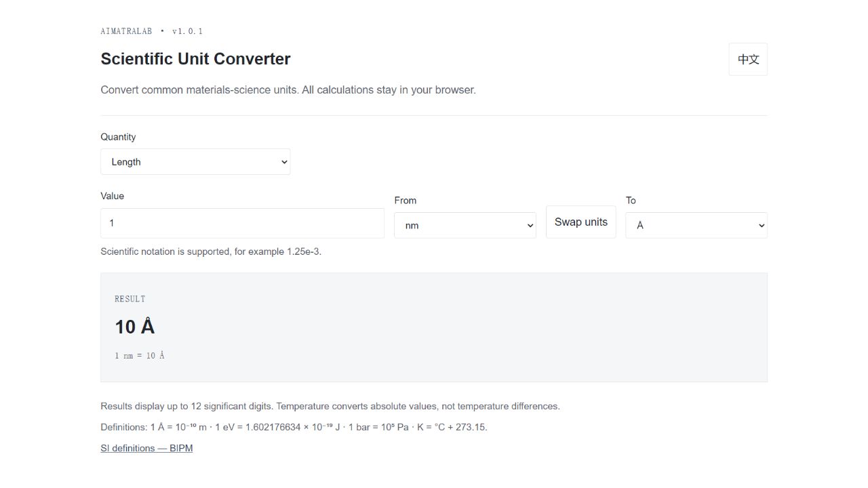Click the equation text "1 nm = 10 Å"
Image resolution: width=868 pixels, height=488 pixels.
click(x=140, y=356)
